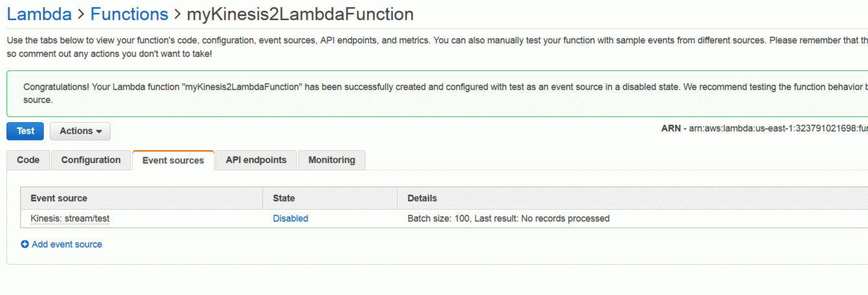The image size is (868, 295).
Task: Run the function with the Test button
Action: tap(25, 131)
